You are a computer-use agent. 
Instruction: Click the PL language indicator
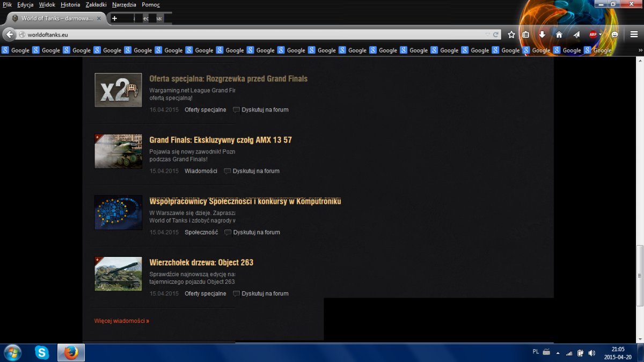(536, 352)
